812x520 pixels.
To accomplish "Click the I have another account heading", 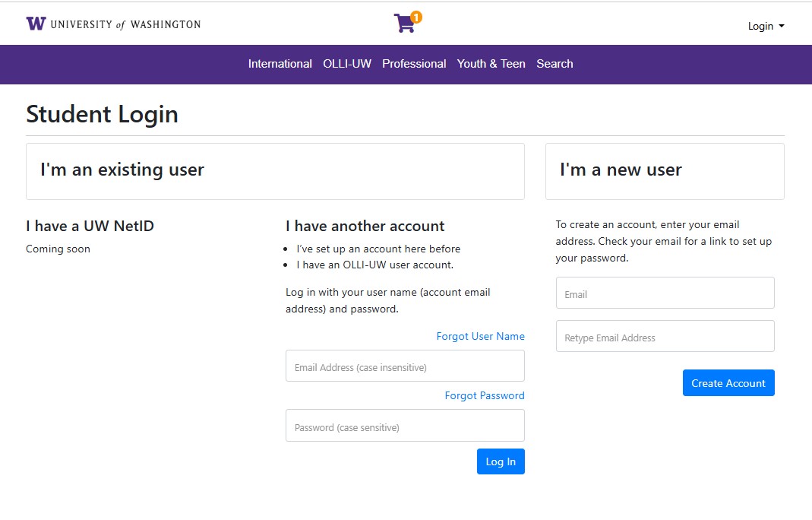I will (x=365, y=226).
